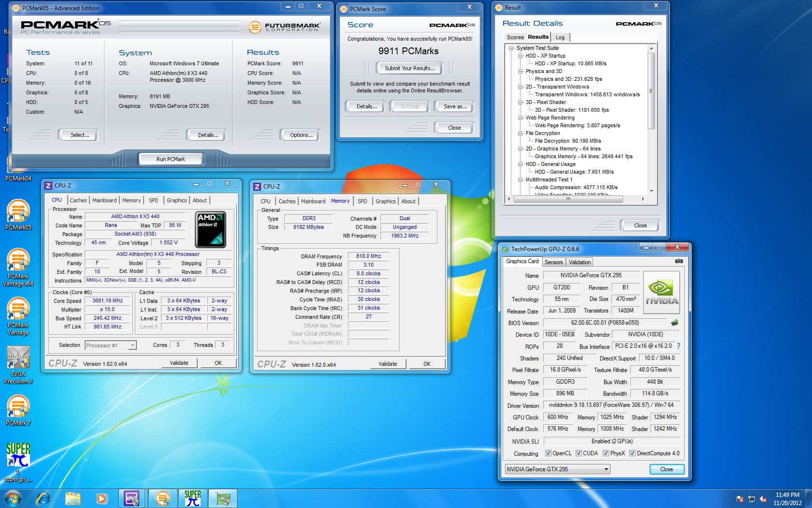The width and height of the screenshot is (812, 508).
Task: Open Action Center flag tray icon
Action: [739, 499]
